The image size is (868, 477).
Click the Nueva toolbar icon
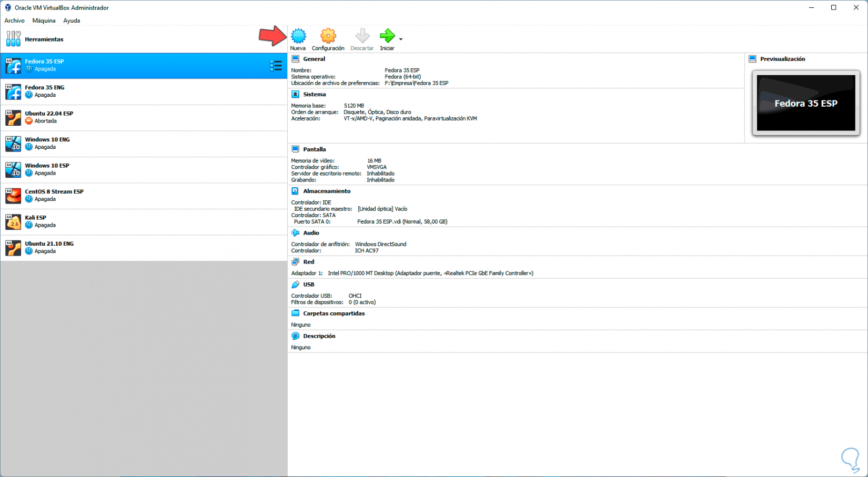[x=298, y=36]
